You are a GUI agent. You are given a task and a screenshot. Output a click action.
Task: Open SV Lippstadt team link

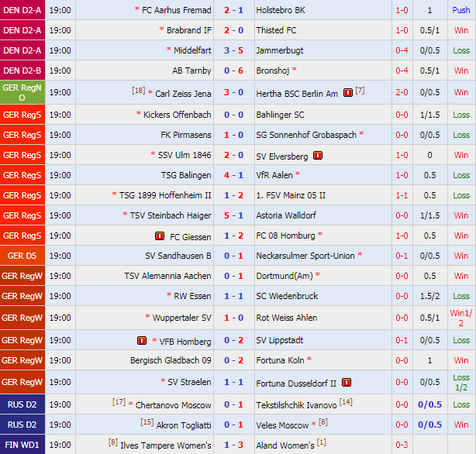pyautogui.click(x=280, y=340)
